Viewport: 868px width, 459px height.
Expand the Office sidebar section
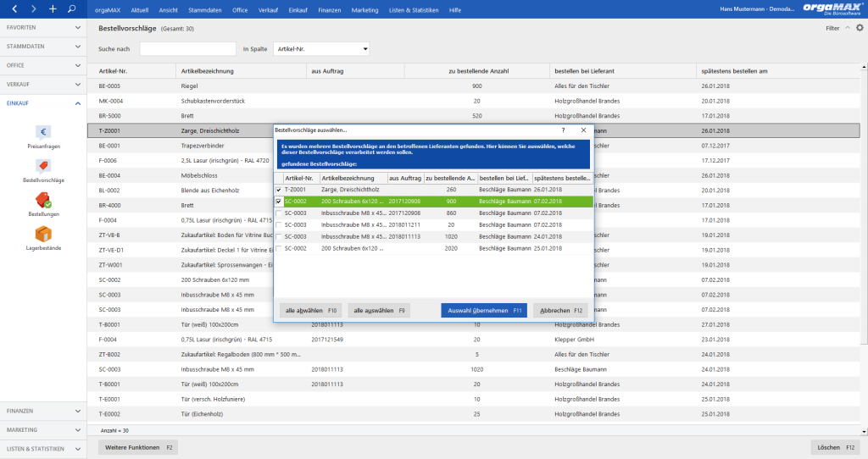[43, 65]
